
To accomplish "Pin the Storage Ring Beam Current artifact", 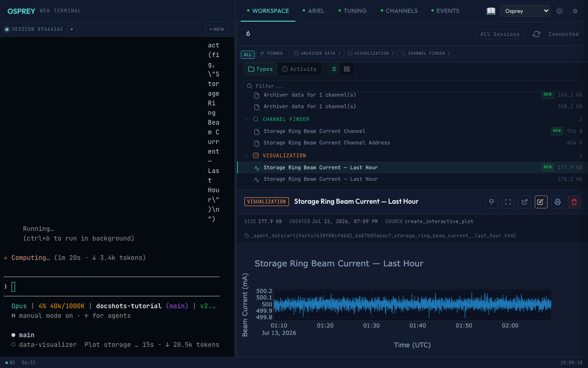I will point(492,201).
